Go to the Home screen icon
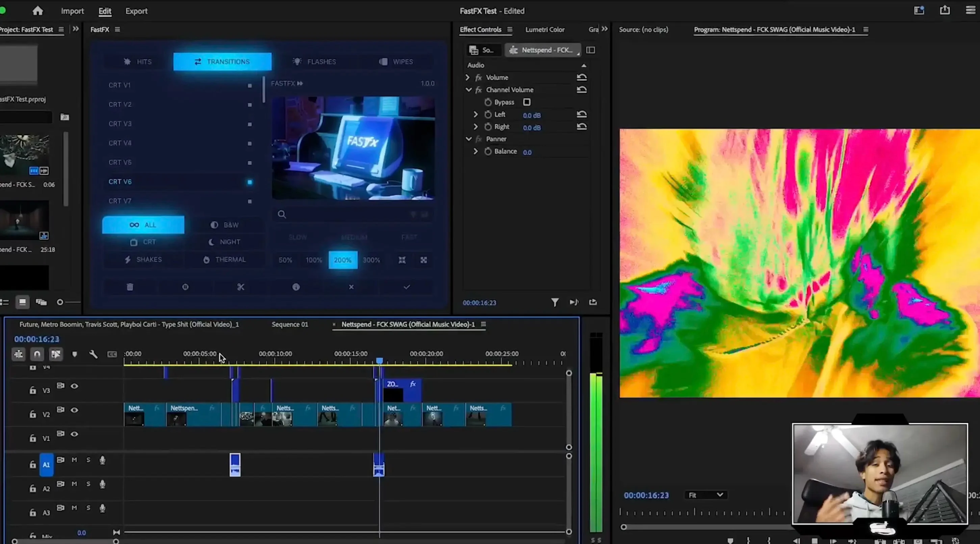The image size is (980, 544). [38, 11]
